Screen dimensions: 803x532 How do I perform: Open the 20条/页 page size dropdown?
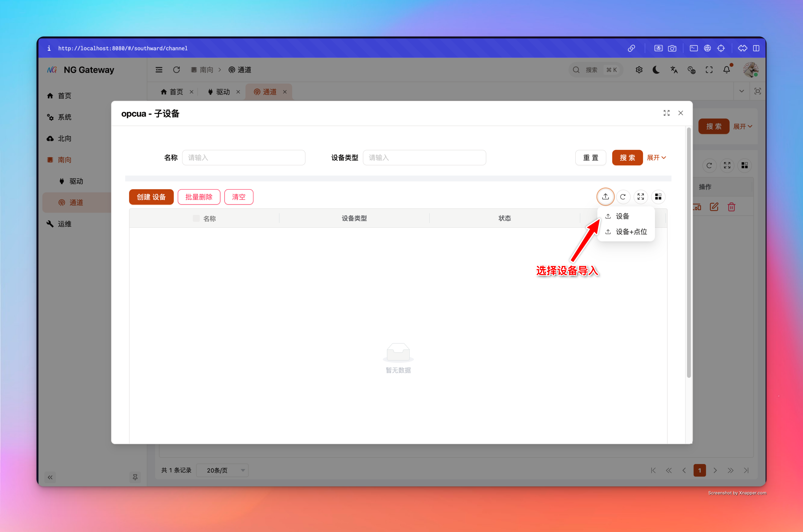pos(222,470)
